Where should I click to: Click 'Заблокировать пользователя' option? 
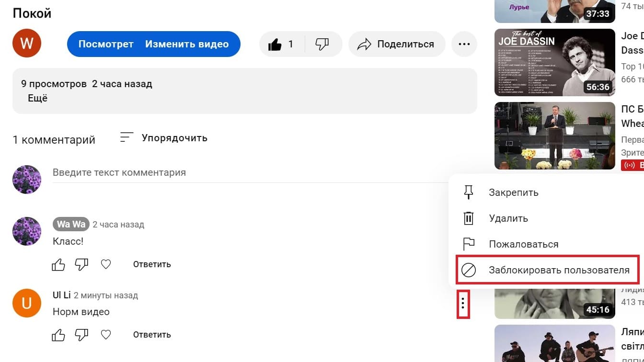click(x=559, y=270)
